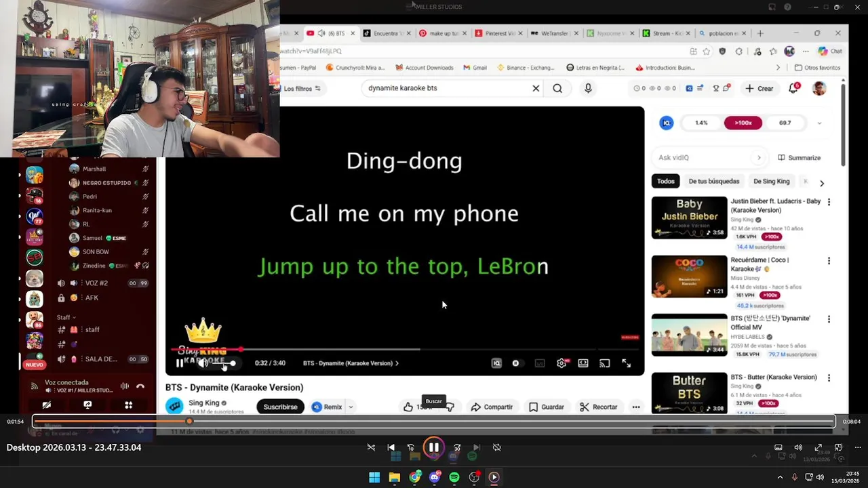Open Justin Bieber Baby karaoke thumbnail
The width and height of the screenshot is (868, 488).
(689, 218)
